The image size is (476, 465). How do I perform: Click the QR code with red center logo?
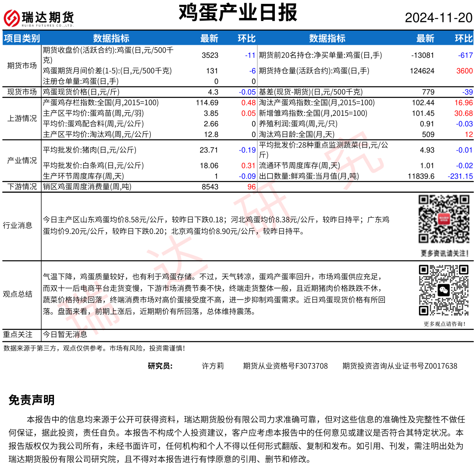pyautogui.click(x=444, y=219)
